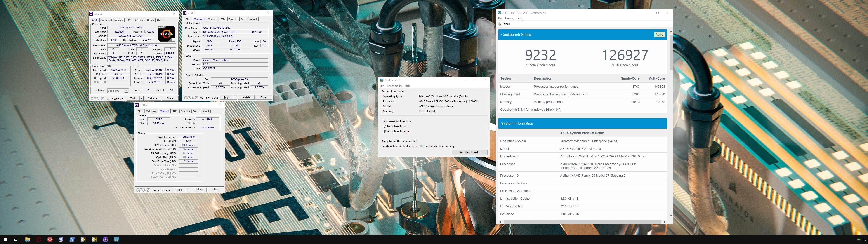The image size is (868, 244).
Task: Click the Integer row multi-core value 140354
Action: [x=659, y=87]
